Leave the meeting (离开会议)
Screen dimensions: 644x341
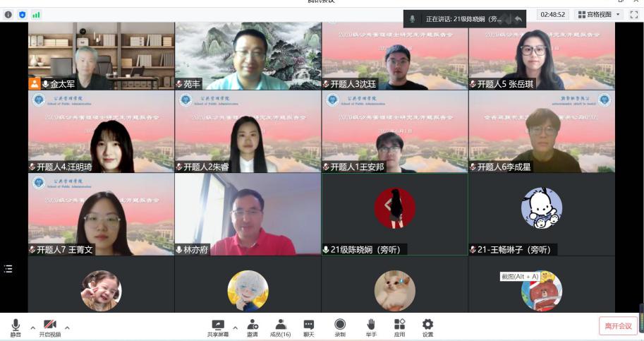[x=618, y=325]
